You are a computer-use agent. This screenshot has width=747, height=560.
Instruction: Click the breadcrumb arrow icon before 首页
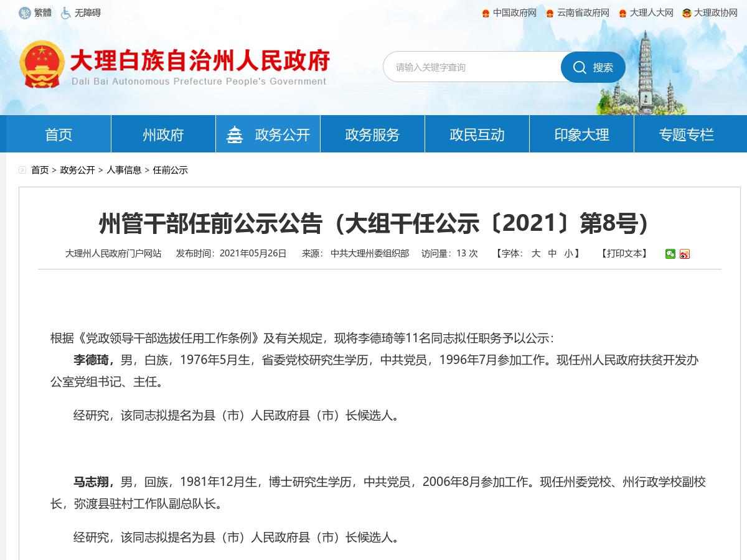coord(22,169)
